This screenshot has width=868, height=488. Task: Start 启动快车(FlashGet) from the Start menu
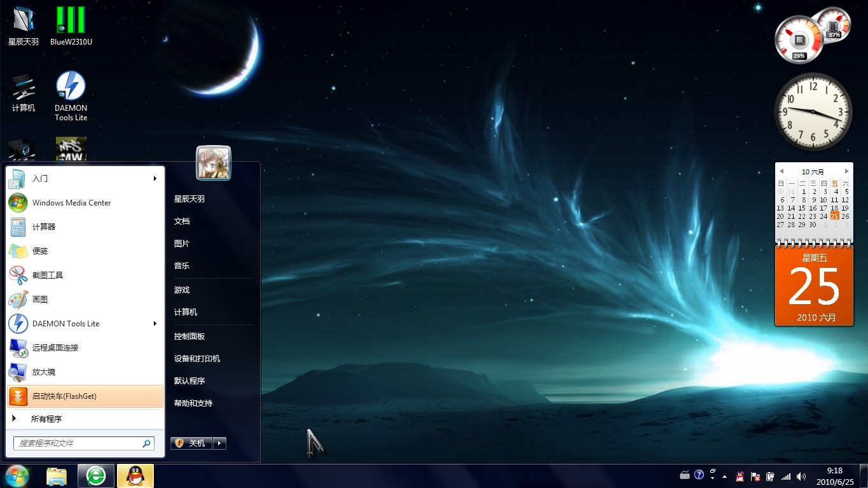click(85, 396)
